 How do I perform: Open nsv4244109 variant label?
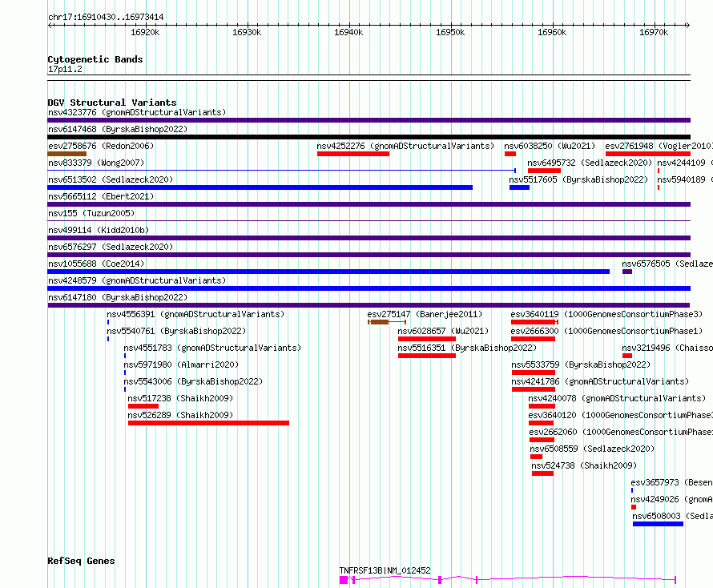click(685, 163)
